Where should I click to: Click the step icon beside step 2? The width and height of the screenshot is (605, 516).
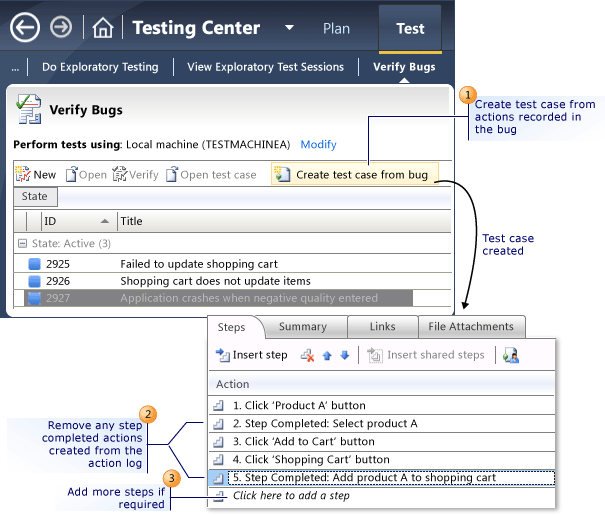pos(218,424)
